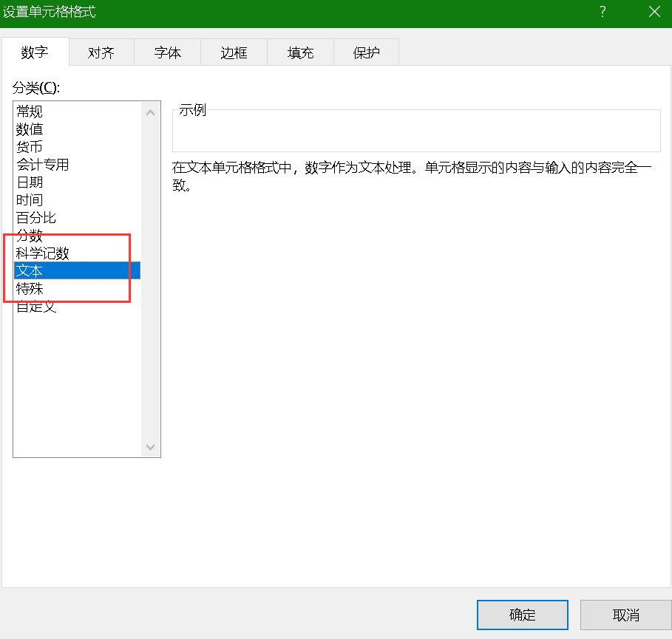Open the 填充 tab
The image size is (672, 639).
[300, 52]
